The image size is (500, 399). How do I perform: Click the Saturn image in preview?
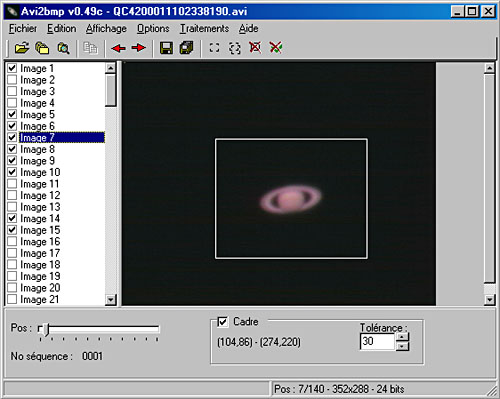[x=290, y=199]
